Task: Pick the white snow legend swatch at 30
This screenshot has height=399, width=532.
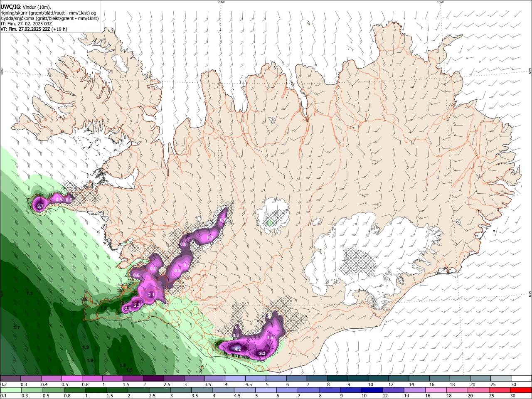Action: (x=522, y=378)
